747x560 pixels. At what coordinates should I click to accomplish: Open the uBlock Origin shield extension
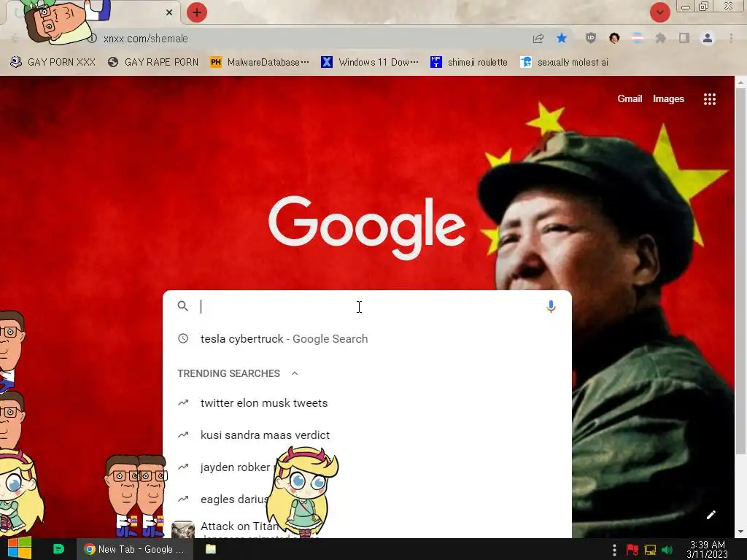coord(591,38)
